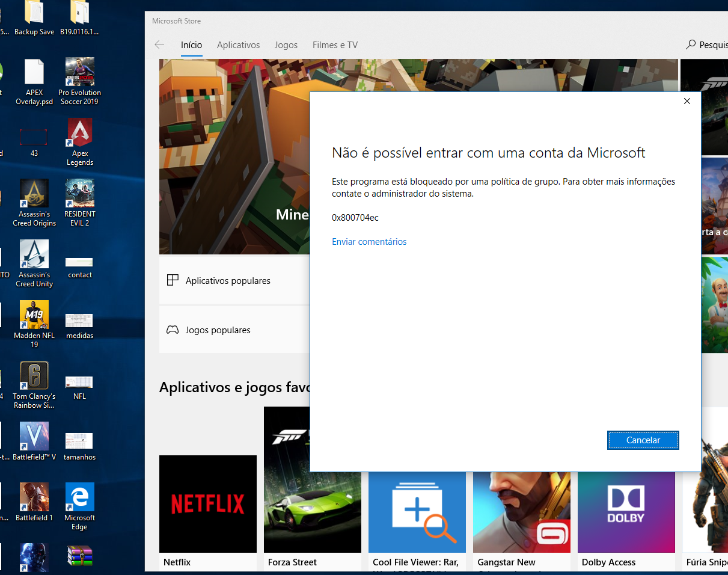Click the gamepad icon beside Jogos populares
The image size is (728, 575).
tap(173, 330)
